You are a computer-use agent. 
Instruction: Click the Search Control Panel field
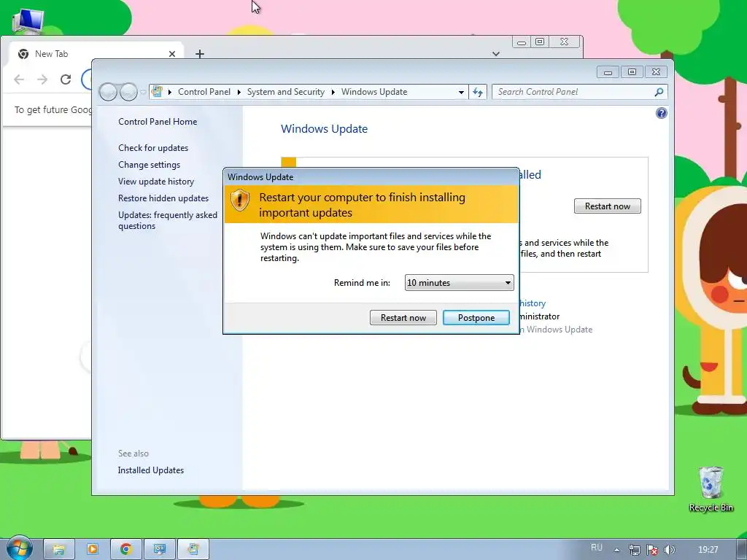click(572, 92)
